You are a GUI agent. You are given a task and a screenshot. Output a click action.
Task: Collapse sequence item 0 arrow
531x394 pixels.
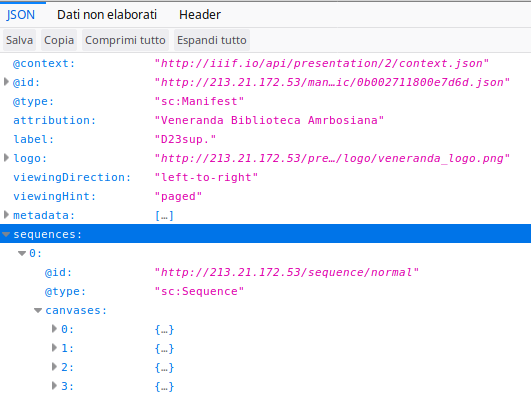click(x=22, y=253)
